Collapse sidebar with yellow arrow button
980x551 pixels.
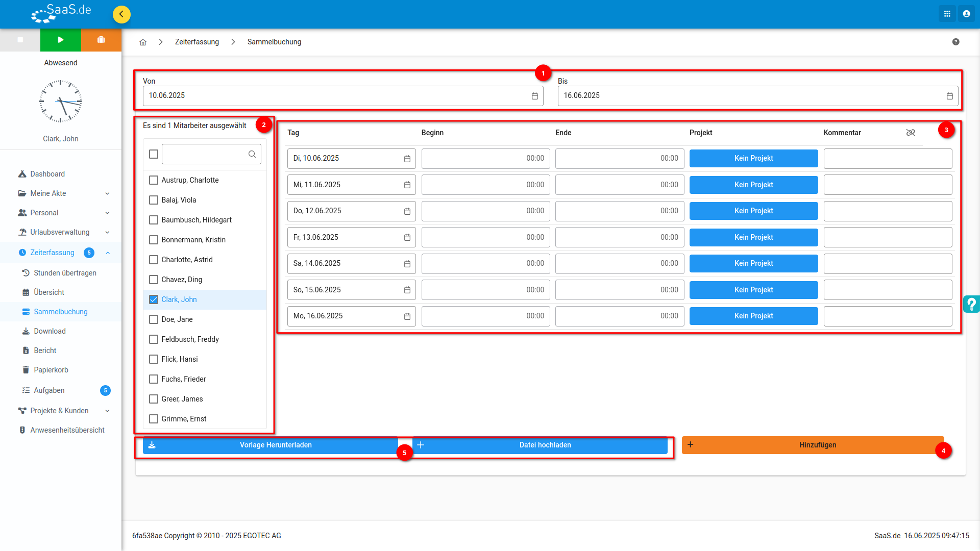[x=121, y=14]
